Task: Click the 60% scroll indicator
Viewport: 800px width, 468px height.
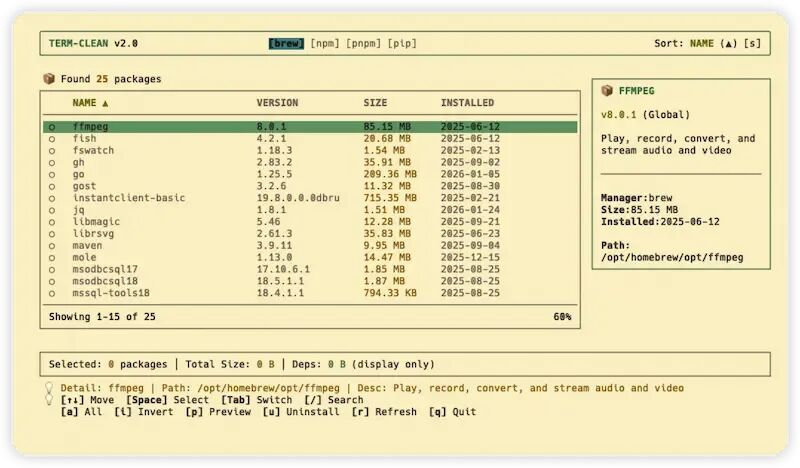Action: (562, 316)
